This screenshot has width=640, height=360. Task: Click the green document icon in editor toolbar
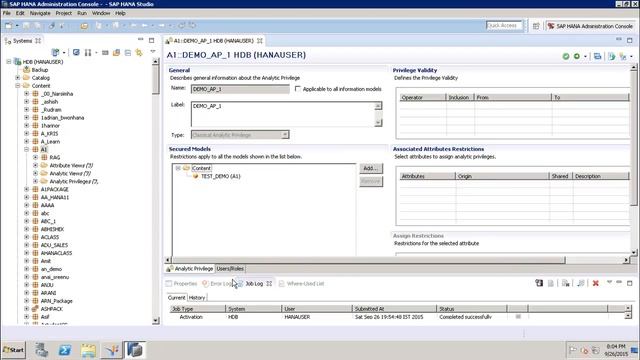(x=611, y=56)
